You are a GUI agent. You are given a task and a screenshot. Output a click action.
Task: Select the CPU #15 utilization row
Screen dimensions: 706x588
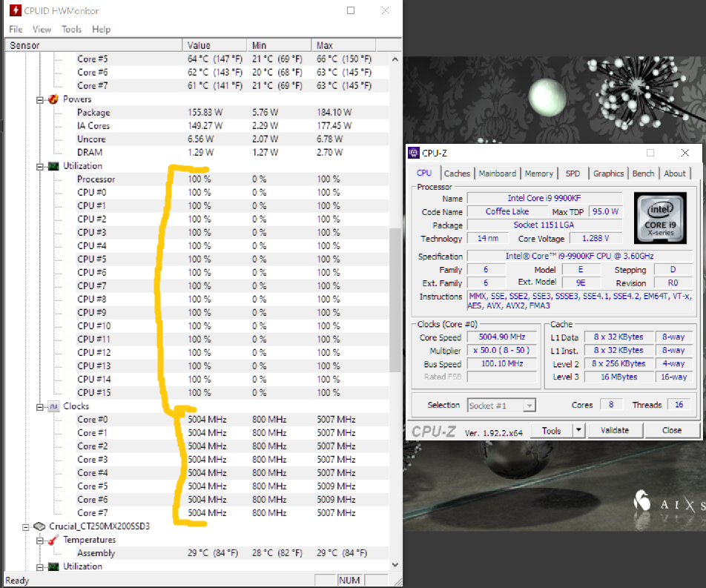point(232,392)
